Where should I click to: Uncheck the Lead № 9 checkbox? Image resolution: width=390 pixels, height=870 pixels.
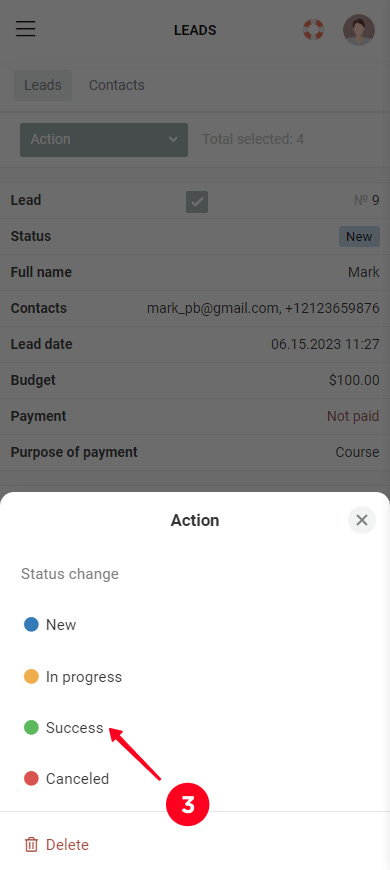click(x=197, y=202)
